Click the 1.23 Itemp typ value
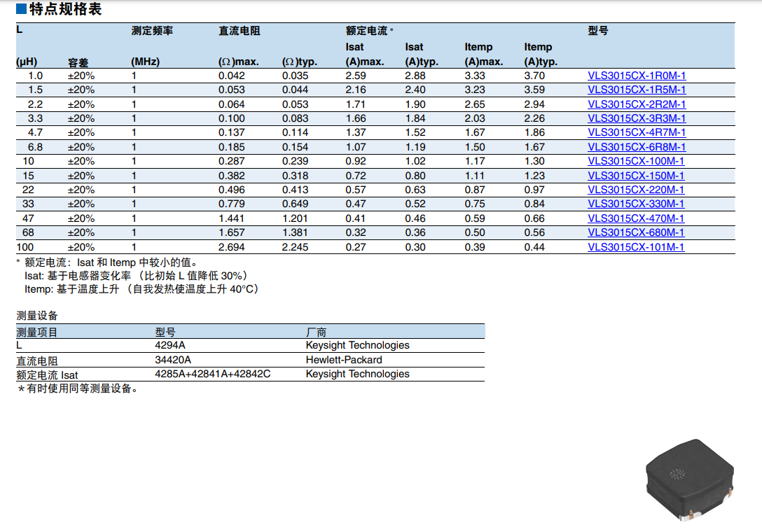Image resolution: width=762 pixels, height=532 pixels. tap(534, 176)
